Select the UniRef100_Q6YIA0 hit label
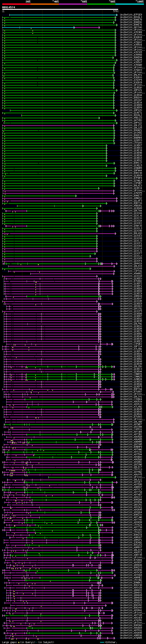This screenshot has width=146, height=644. pos(131,27)
